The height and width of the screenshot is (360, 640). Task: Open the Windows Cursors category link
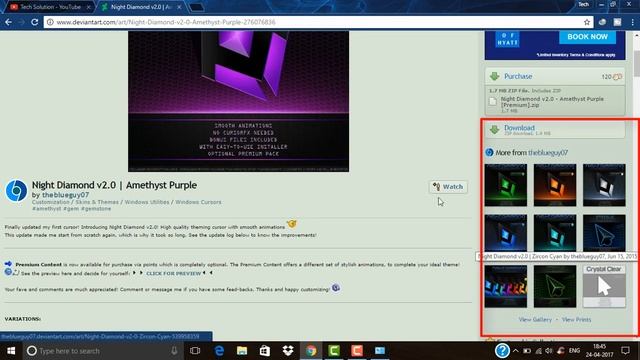[x=198, y=202]
